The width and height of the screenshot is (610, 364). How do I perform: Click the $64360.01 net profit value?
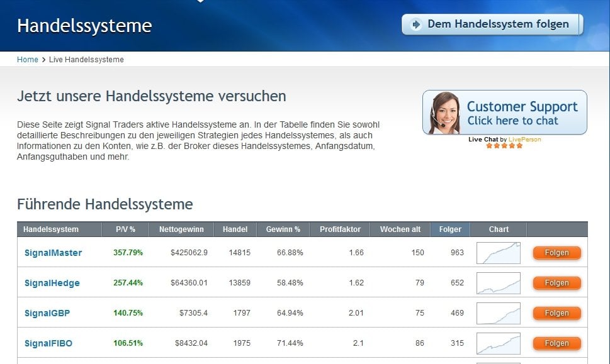click(x=189, y=283)
